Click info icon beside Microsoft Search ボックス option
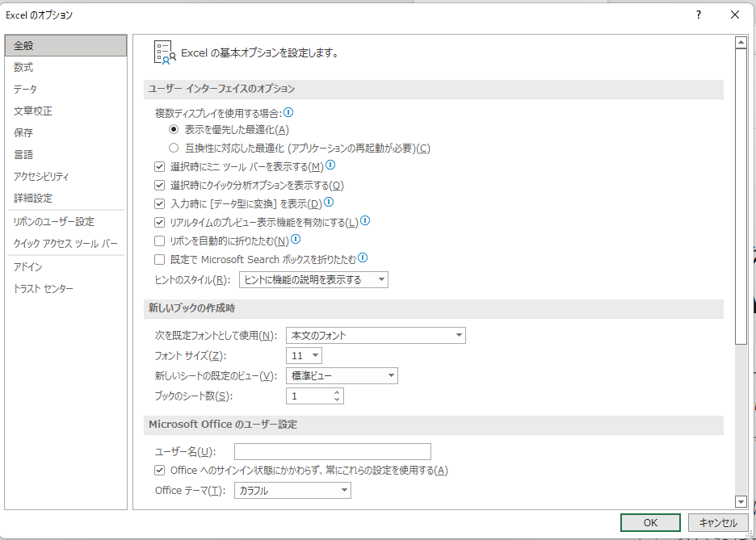 (x=363, y=258)
